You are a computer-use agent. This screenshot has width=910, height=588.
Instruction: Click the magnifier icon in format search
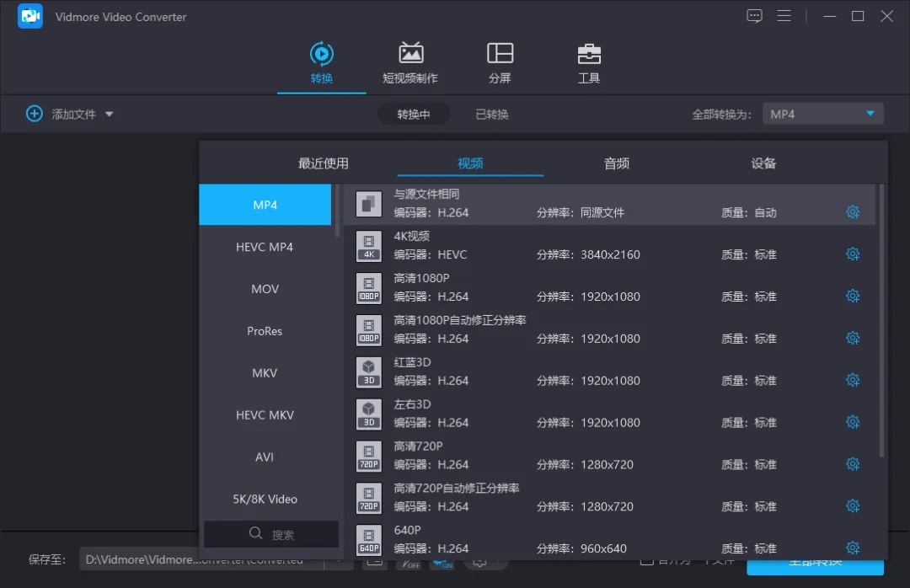[x=255, y=533]
